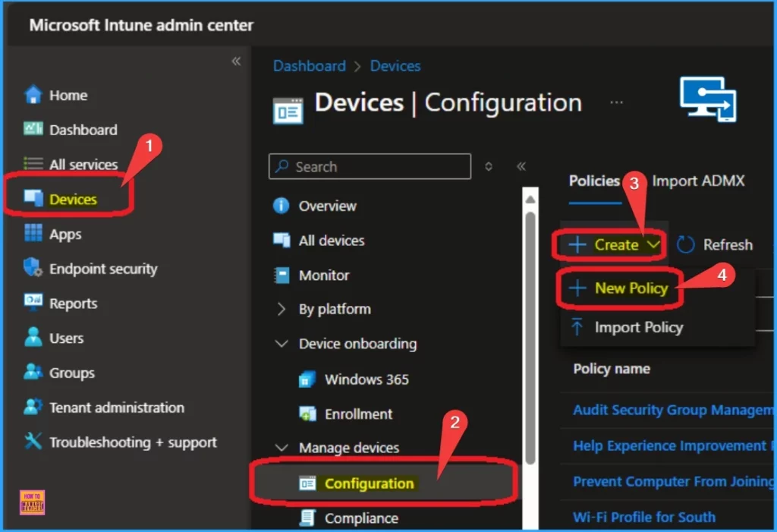Viewport: 777px width, 532px height.
Task: Click the Refresh circular arrow icon
Action: coord(686,244)
